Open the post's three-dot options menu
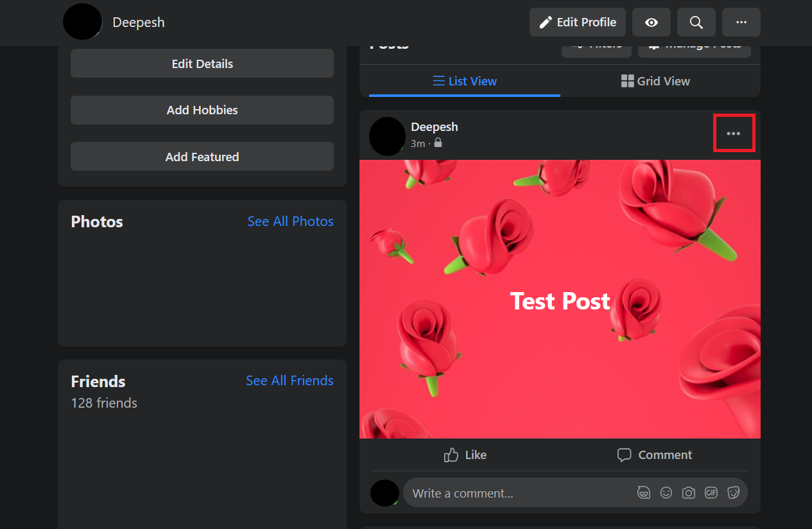 point(733,134)
